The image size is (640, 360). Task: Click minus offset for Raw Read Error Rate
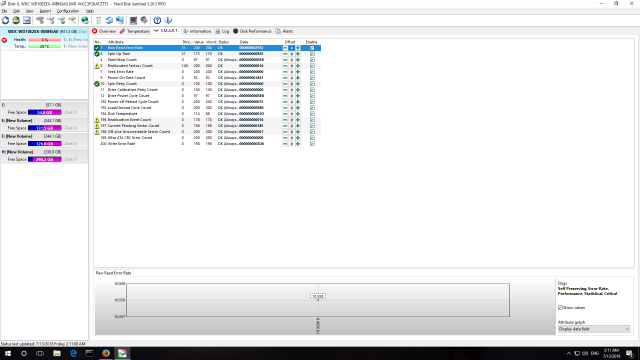285,48
